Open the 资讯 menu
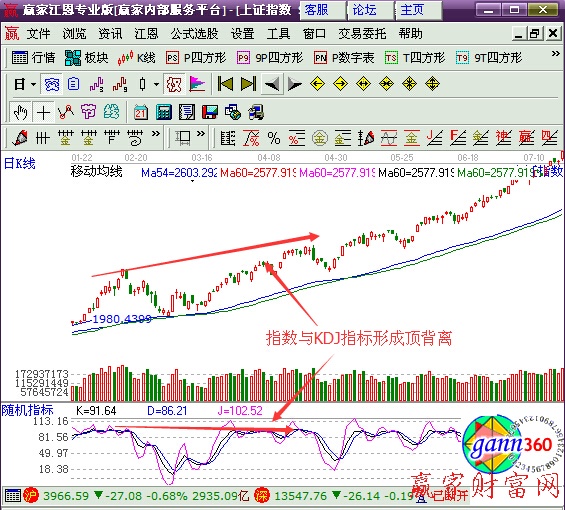This screenshot has height=510, width=565. (110, 34)
